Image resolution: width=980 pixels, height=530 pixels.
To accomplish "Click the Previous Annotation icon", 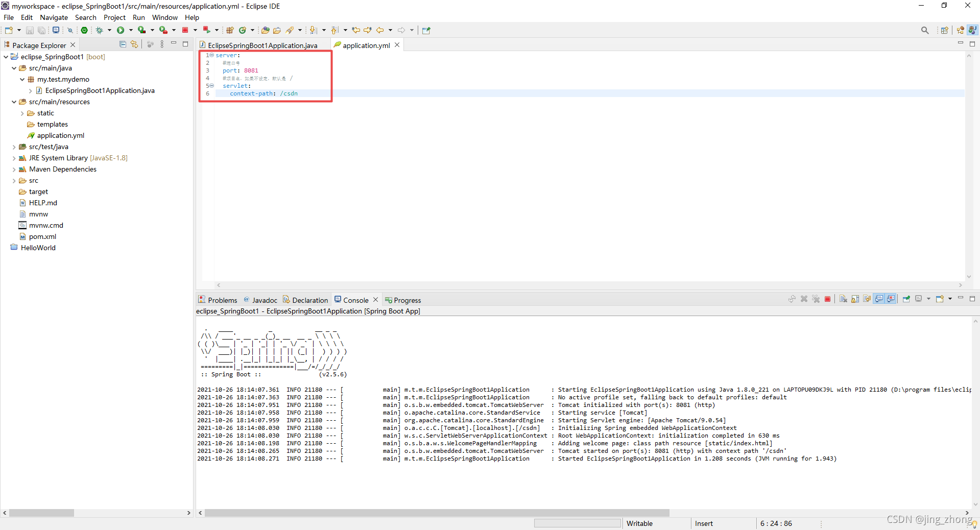I will [334, 30].
